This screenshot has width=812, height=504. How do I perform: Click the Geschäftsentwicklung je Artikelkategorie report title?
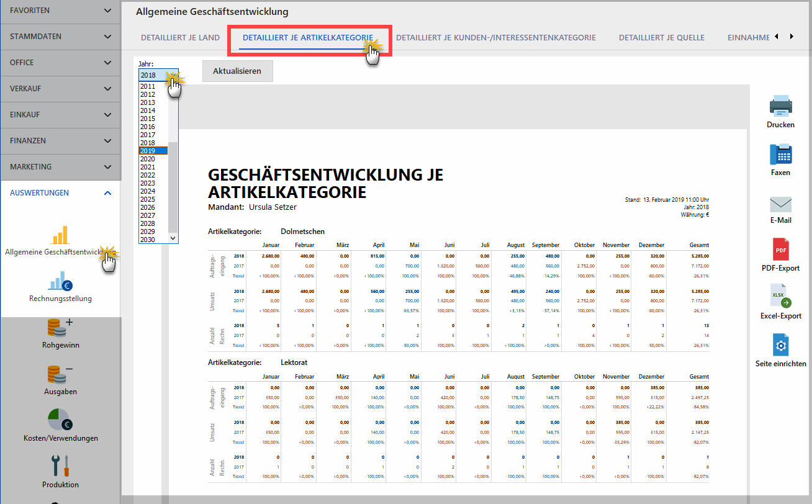[325, 183]
